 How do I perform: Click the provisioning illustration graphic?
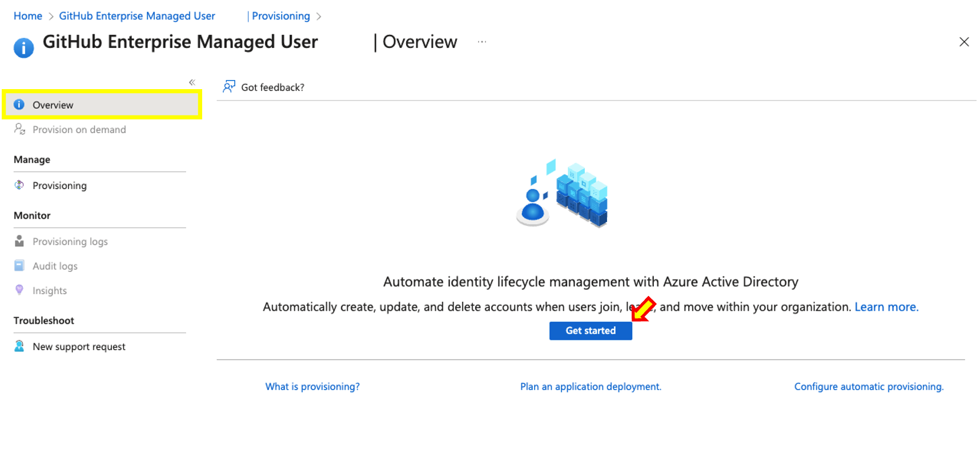562,193
